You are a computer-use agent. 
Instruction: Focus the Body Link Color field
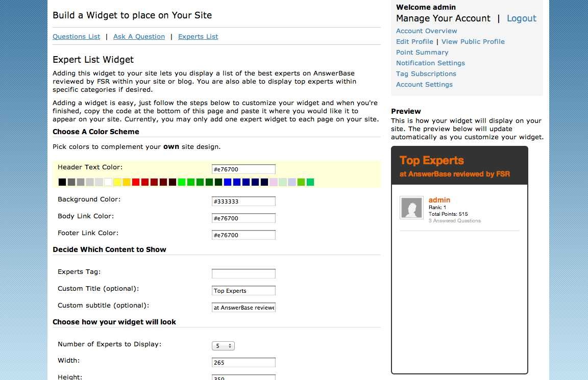[243, 218]
